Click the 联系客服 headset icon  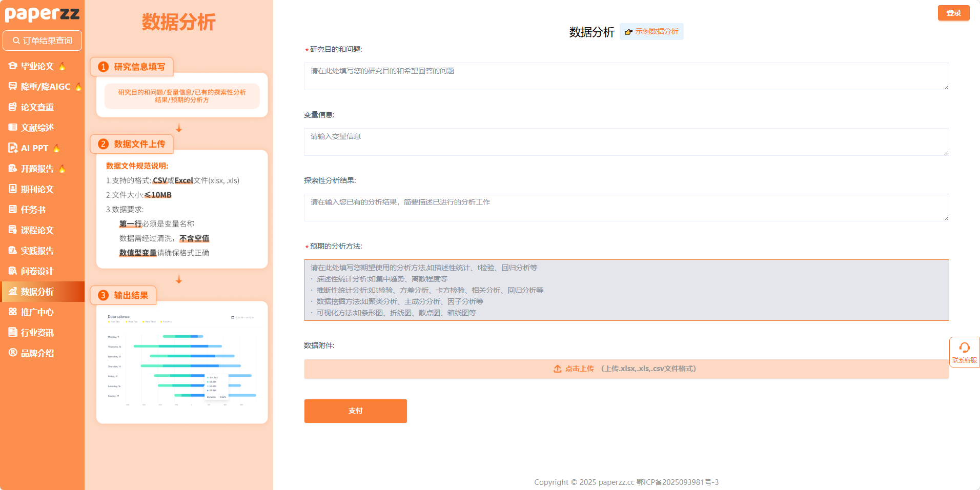coord(964,348)
